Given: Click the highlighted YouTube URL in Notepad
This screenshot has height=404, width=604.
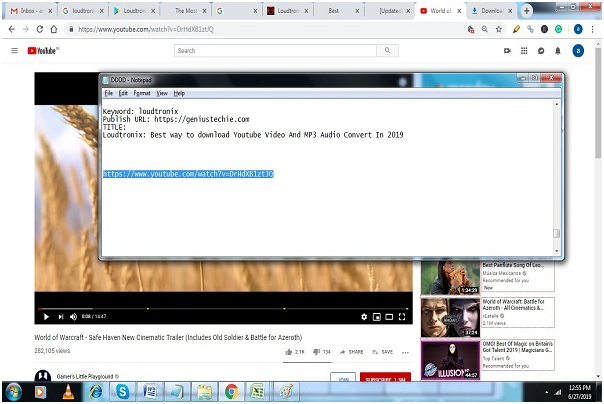Looking at the screenshot, I should coord(188,174).
